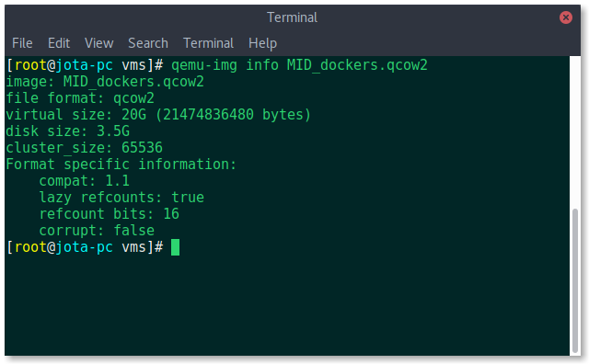Click the 'refcount bits: 16' line

110,214
